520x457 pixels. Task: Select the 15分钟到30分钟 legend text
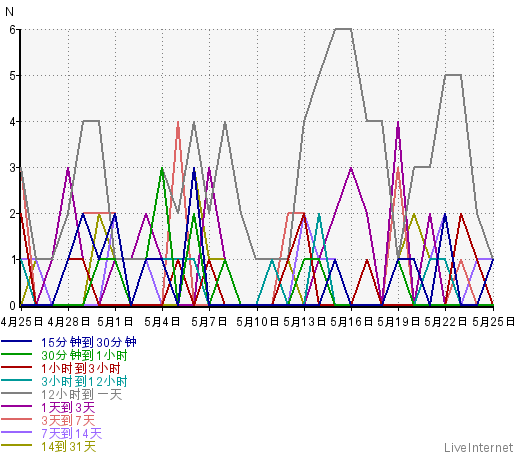pos(89,342)
